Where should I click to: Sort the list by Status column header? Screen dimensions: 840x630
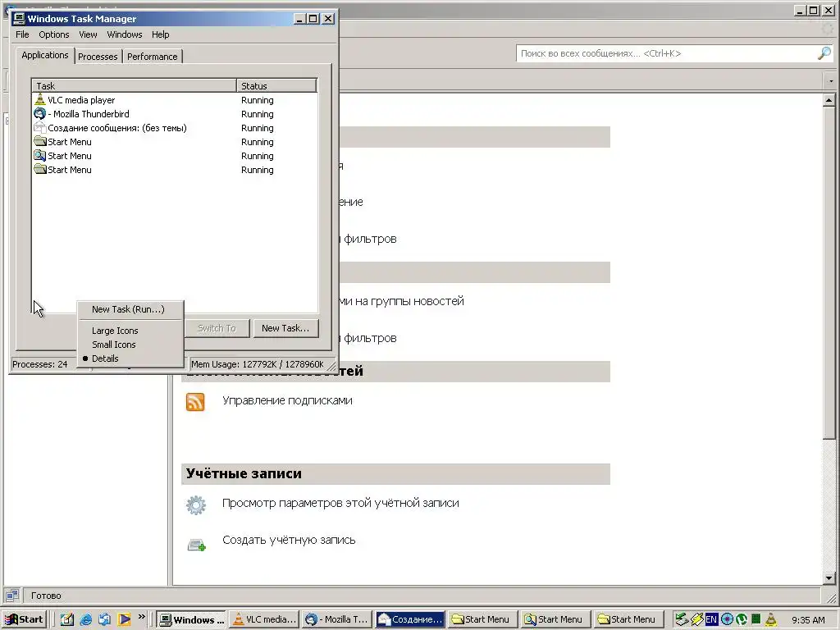(276, 85)
